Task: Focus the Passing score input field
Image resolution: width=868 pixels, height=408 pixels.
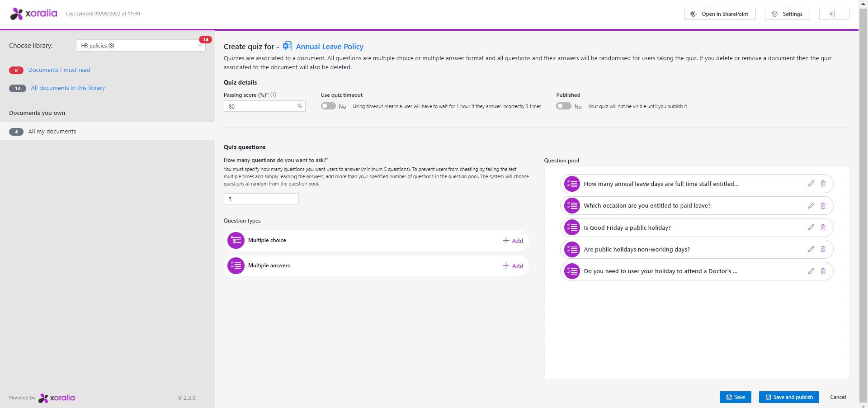Action: (264, 106)
